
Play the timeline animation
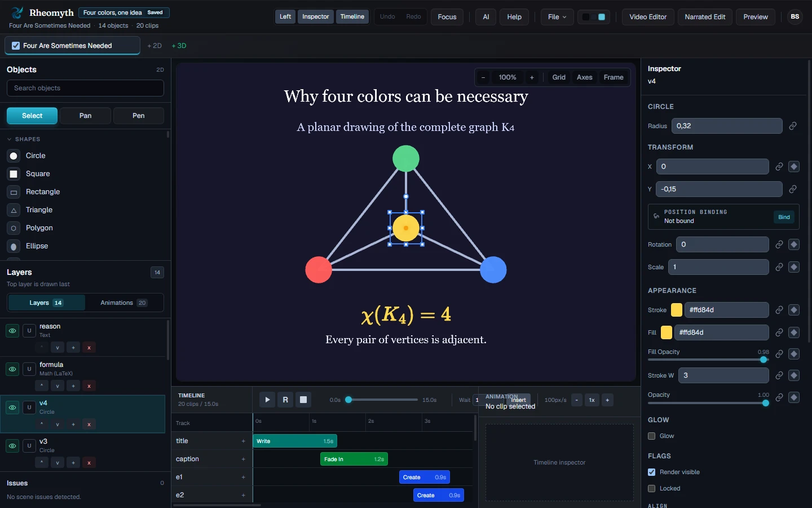point(267,400)
